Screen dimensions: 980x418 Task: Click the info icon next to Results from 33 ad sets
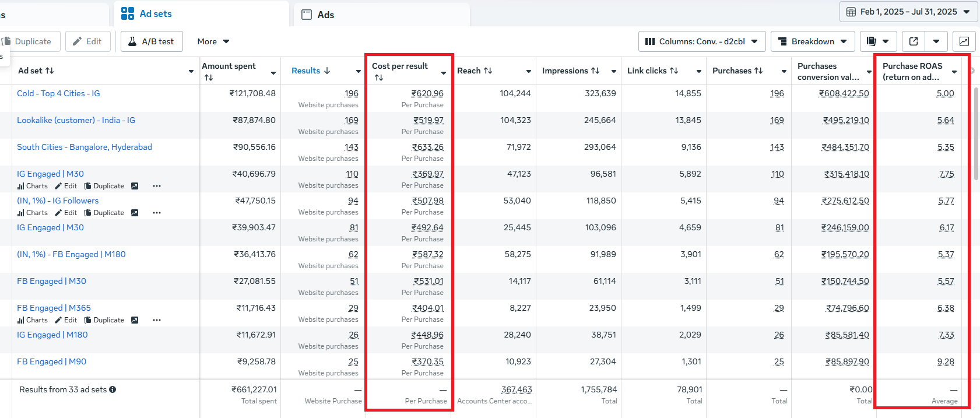coord(113,389)
